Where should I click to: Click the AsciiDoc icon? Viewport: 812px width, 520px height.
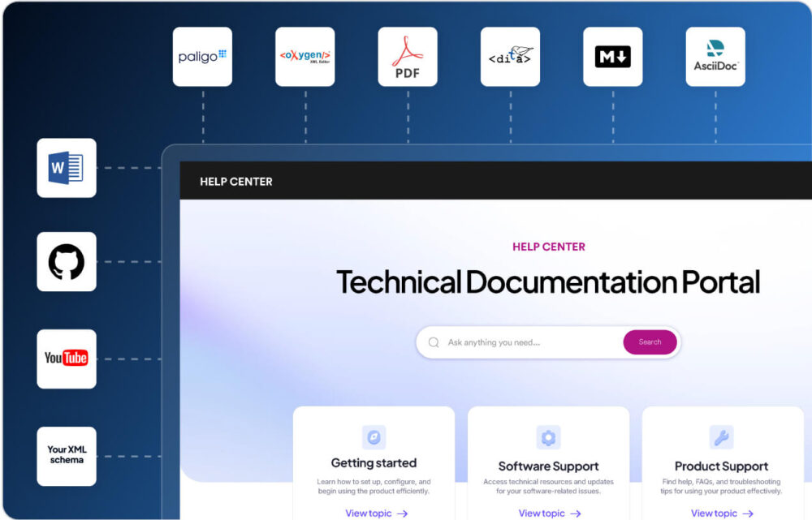715,56
